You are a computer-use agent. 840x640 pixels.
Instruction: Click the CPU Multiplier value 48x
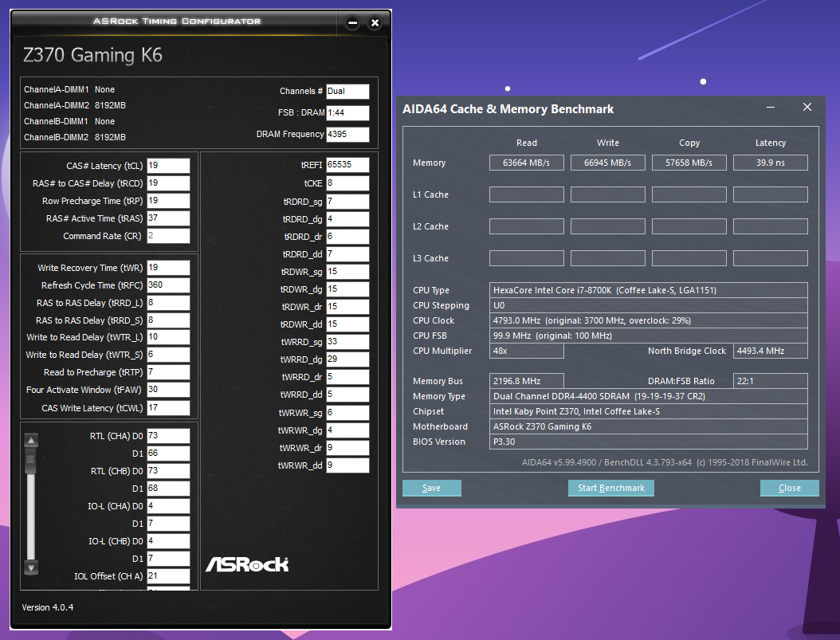pyautogui.click(x=526, y=351)
